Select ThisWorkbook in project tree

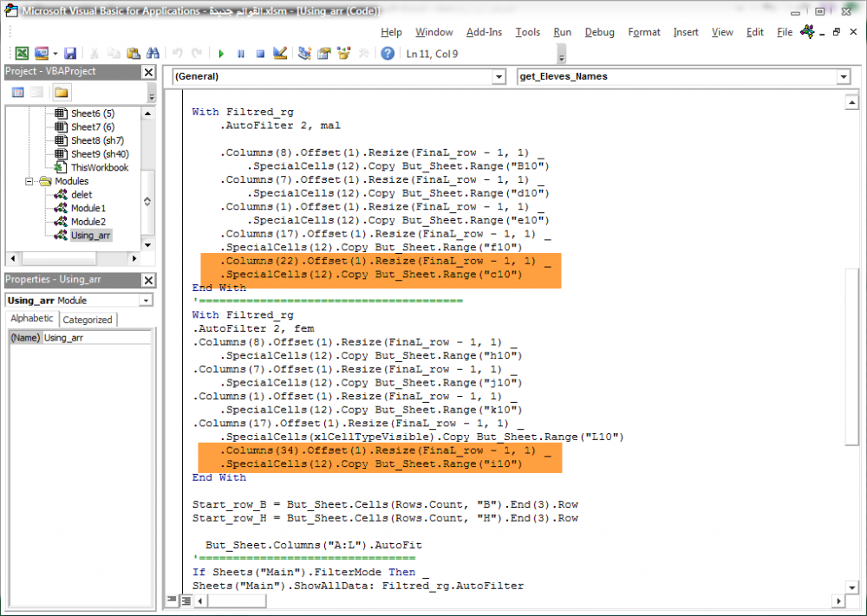click(99, 167)
